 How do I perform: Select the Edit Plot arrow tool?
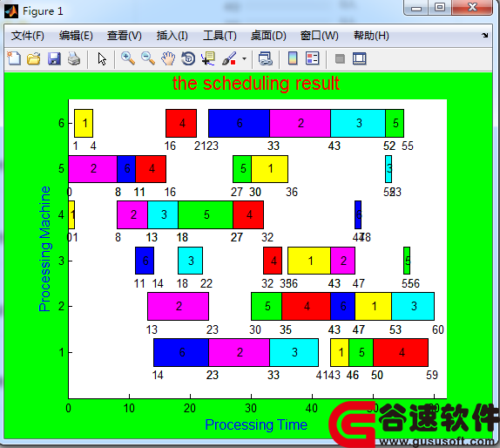102,59
